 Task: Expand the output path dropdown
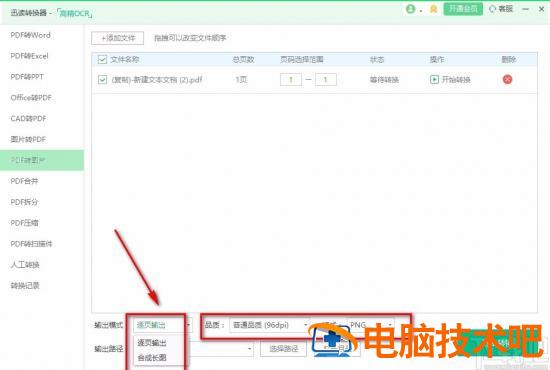(250, 349)
